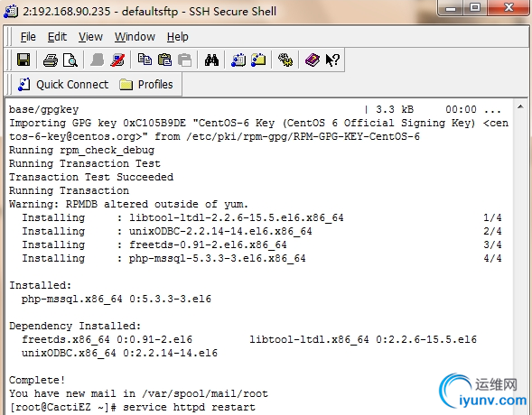Click 'Warning: RPMDB altered outside of yum.' line
Screen dimensions: 532x415
128,204
